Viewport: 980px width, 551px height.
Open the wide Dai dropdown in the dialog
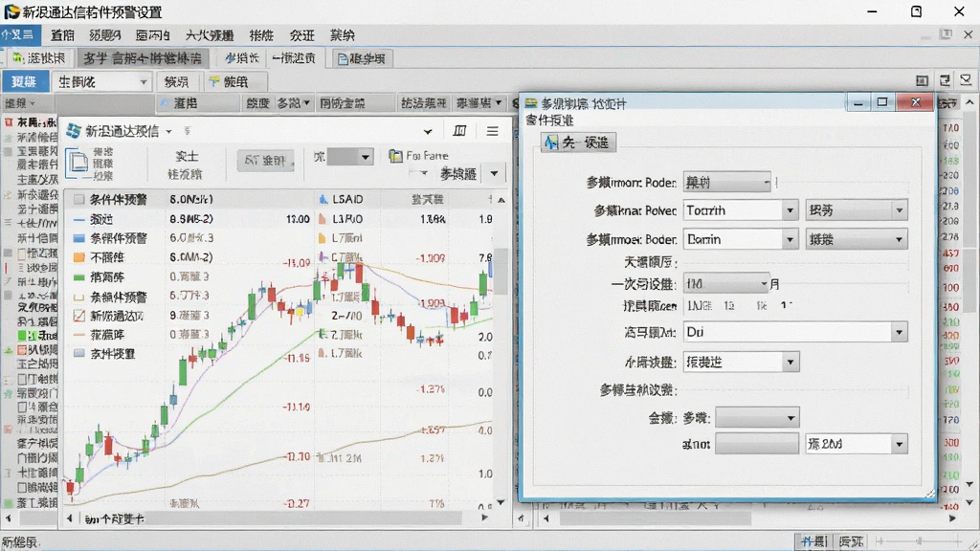tap(795, 332)
